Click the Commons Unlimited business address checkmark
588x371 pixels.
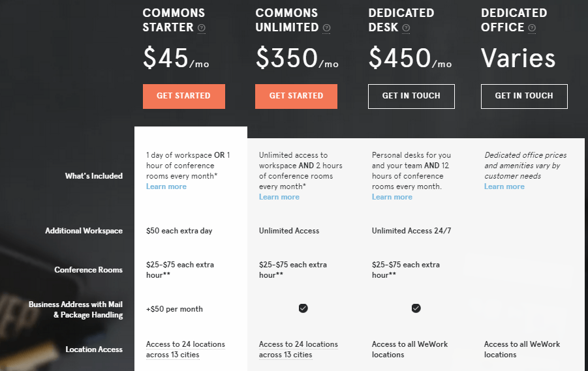click(x=303, y=308)
